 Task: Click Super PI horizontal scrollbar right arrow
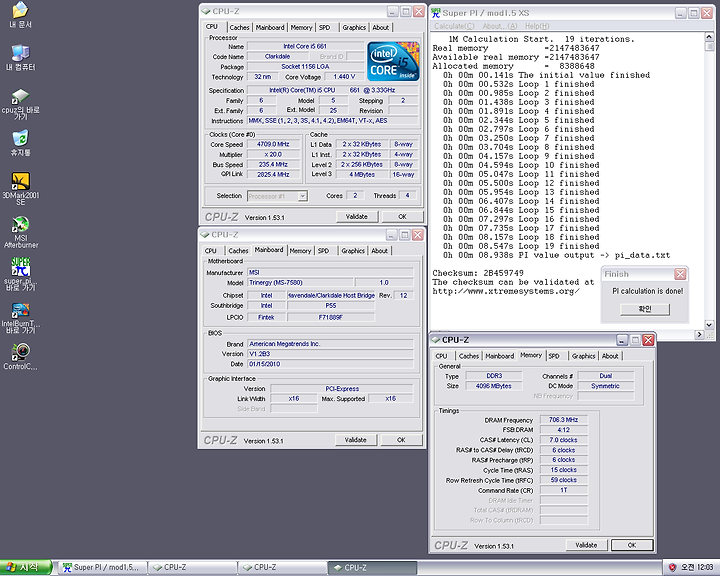[700, 334]
